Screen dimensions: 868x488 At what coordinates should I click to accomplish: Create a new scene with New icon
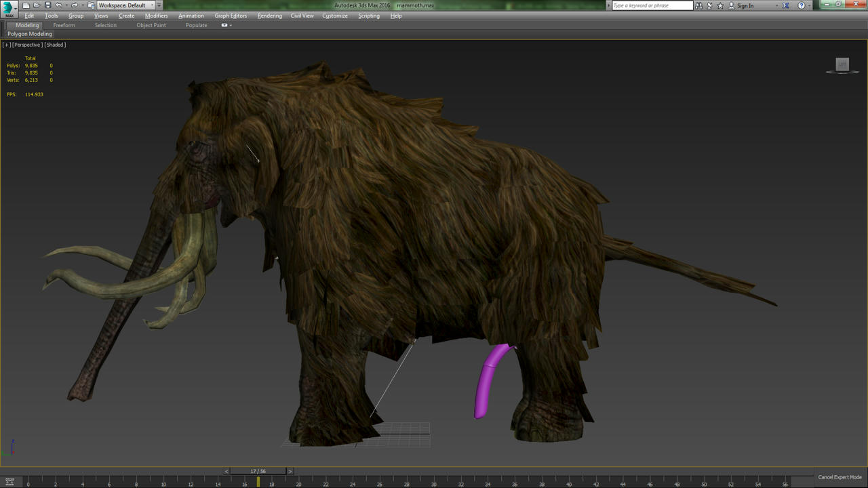26,5
